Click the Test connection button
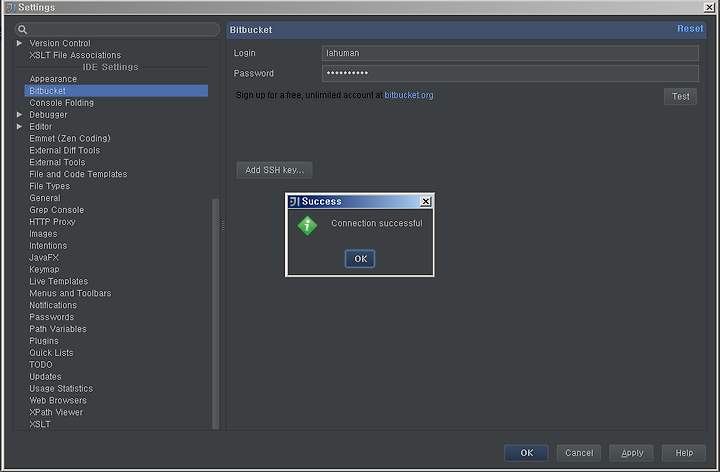The image size is (720, 472). [681, 96]
